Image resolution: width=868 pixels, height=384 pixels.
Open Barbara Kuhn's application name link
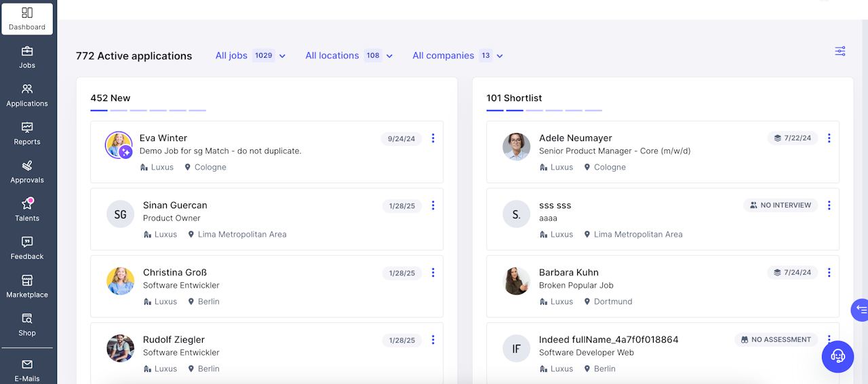(x=568, y=272)
